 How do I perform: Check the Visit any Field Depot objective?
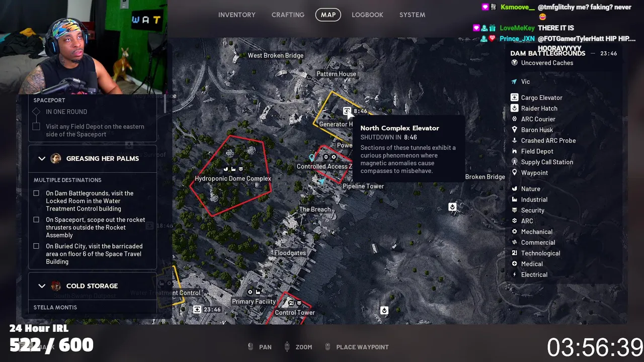click(x=36, y=127)
